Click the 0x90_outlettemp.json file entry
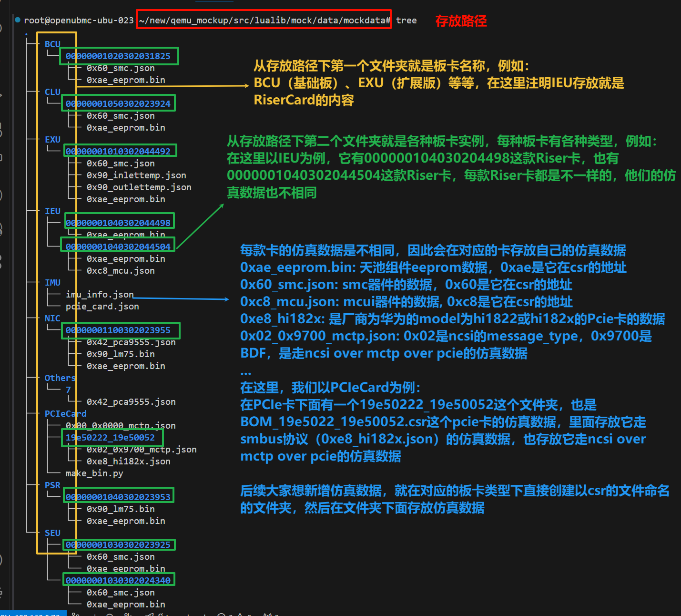This screenshot has height=616, width=681. coord(139,187)
